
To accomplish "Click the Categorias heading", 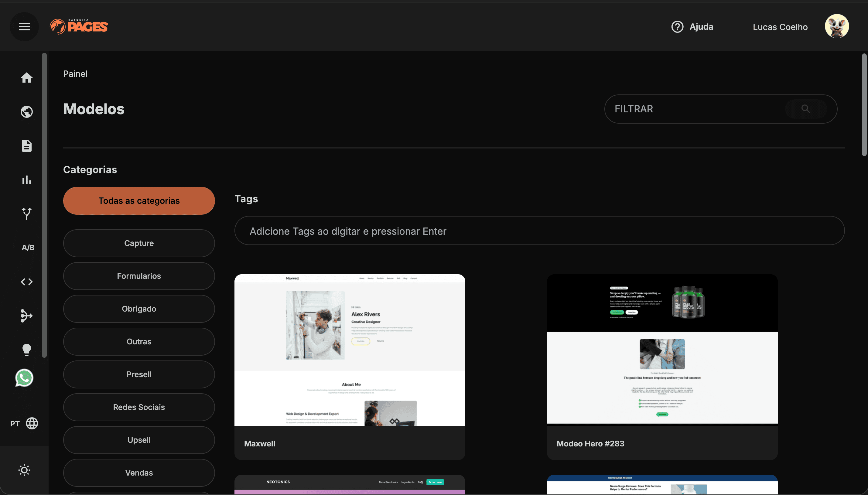I will point(90,169).
